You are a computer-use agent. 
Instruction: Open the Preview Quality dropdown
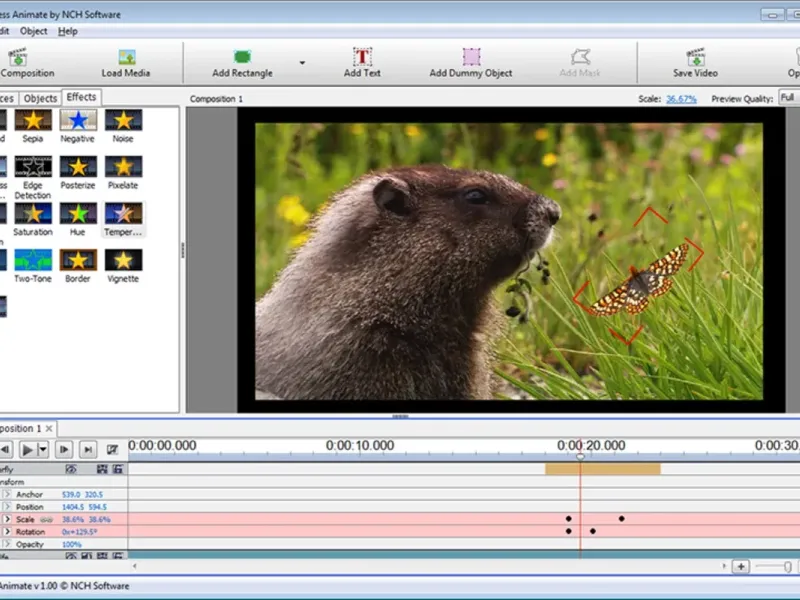(788, 98)
